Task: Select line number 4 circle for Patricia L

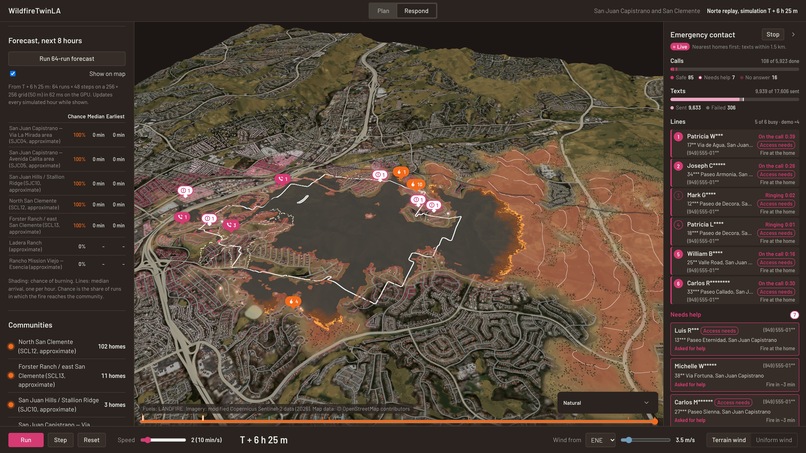Action: (x=678, y=225)
